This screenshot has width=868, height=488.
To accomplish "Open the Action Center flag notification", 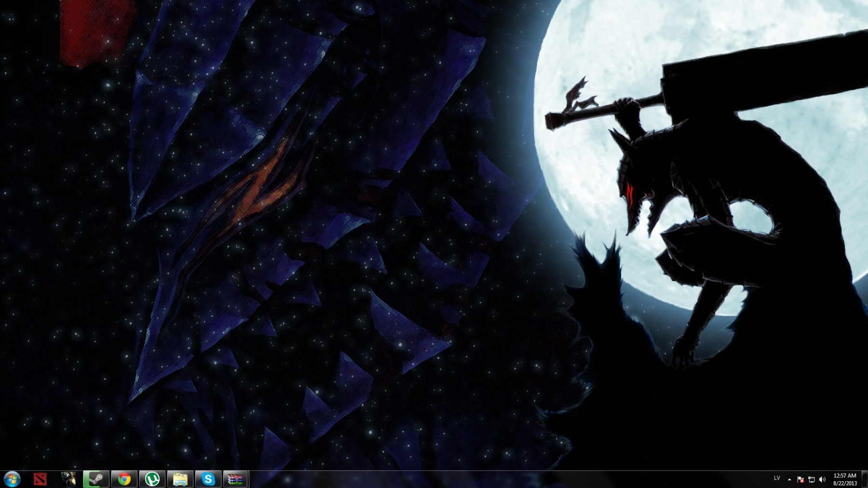I will click(x=800, y=479).
